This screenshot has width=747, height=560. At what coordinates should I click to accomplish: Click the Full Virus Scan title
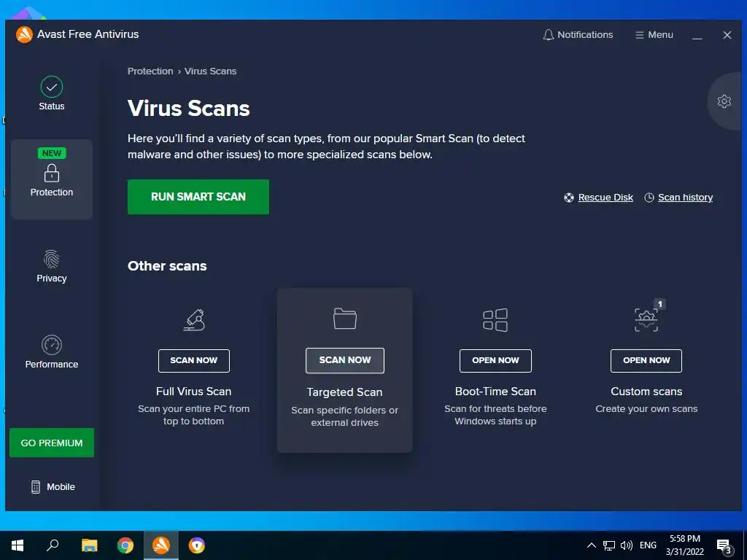pyautogui.click(x=193, y=392)
